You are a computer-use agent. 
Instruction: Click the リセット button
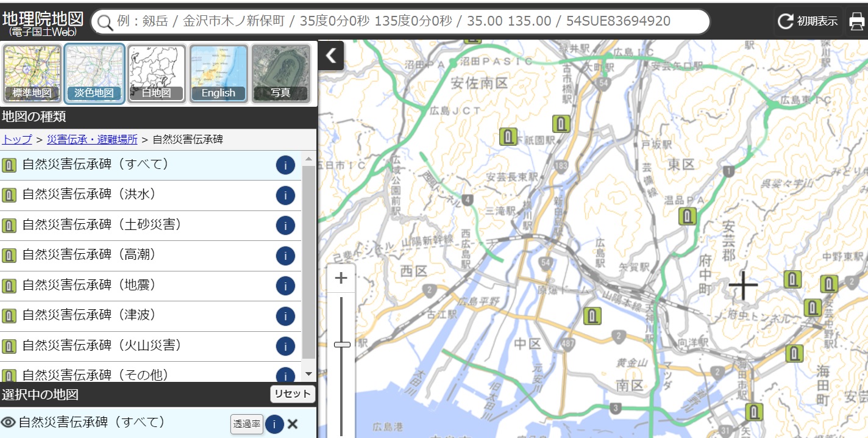point(293,394)
